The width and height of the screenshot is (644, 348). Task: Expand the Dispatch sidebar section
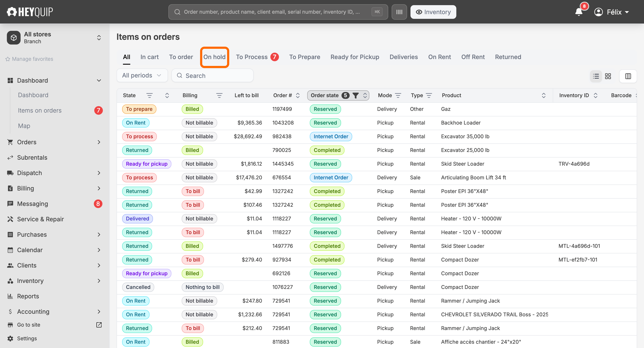[99, 173]
